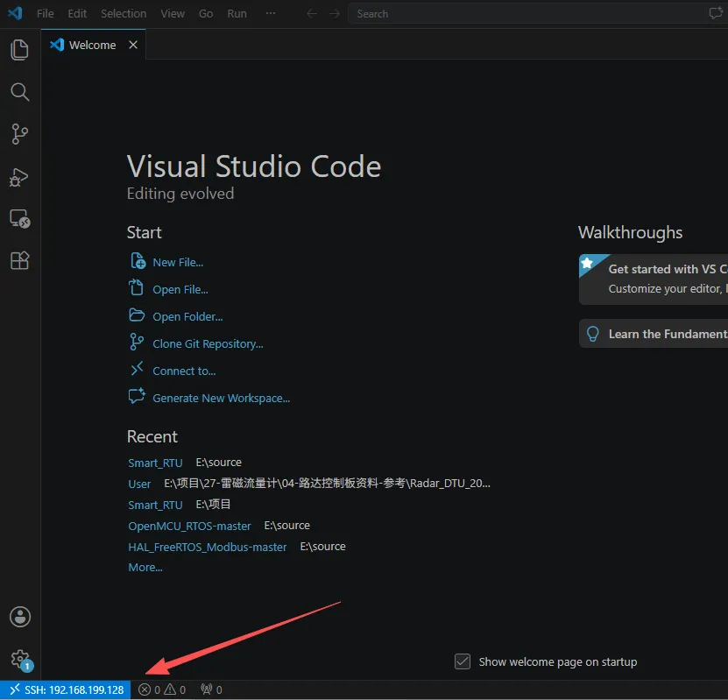Open Extensions view

pos(19,260)
